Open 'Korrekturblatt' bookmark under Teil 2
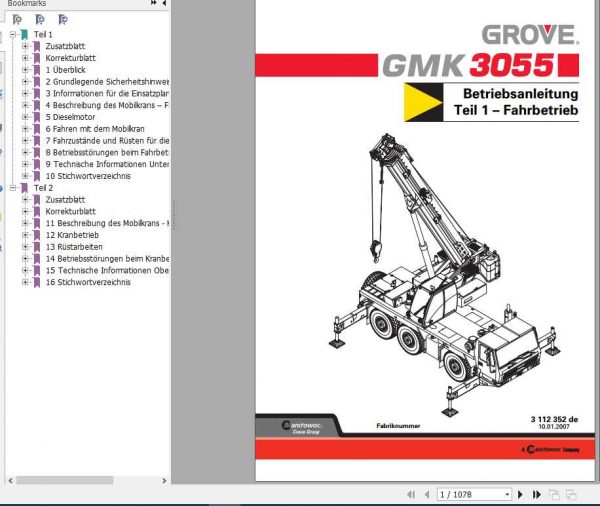 pos(70,211)
